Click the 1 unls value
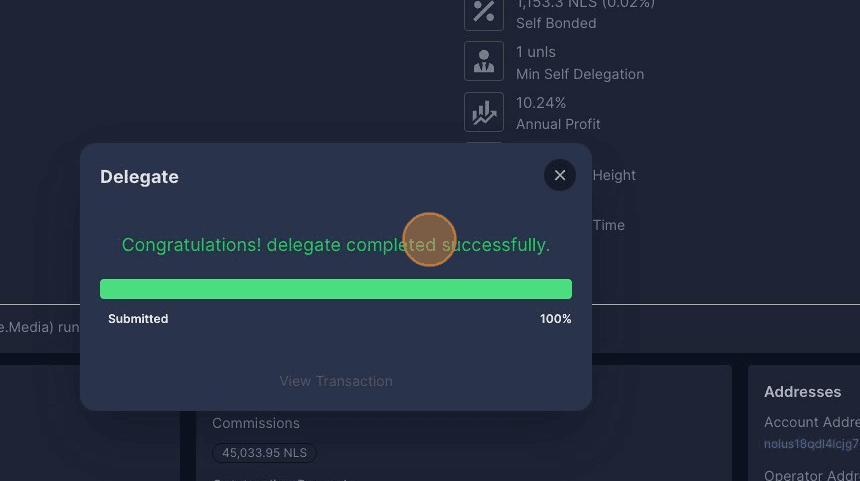860x481 pixels. tap(536, 52)
